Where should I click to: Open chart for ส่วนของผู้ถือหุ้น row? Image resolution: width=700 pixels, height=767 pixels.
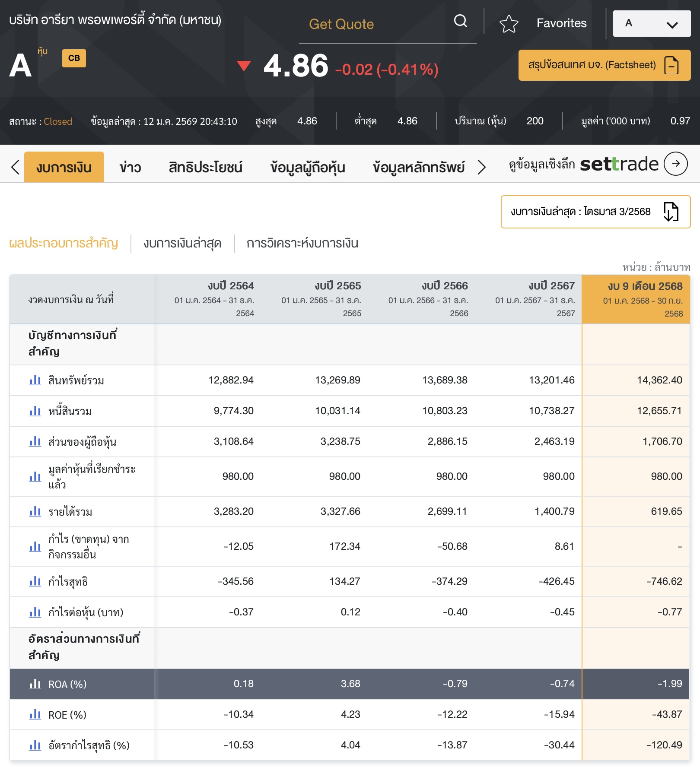coord(35,441)
